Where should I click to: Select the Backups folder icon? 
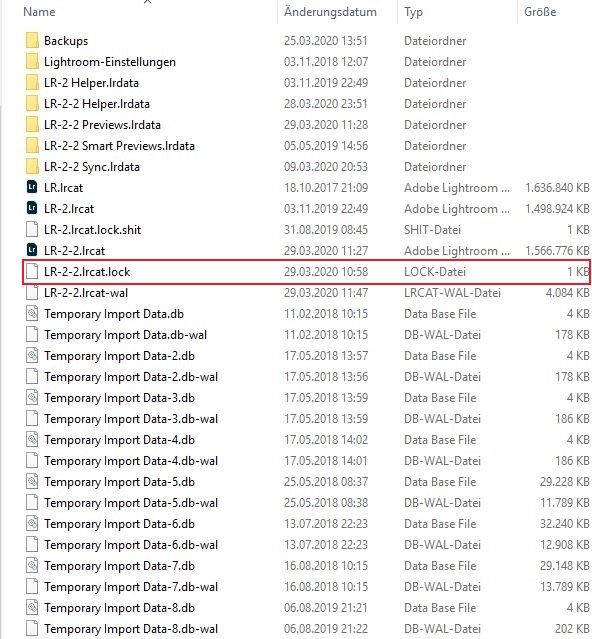tap(32, 41)
